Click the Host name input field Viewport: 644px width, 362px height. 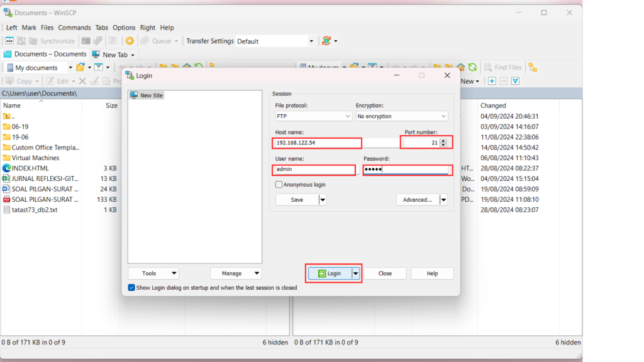point(317,143)
